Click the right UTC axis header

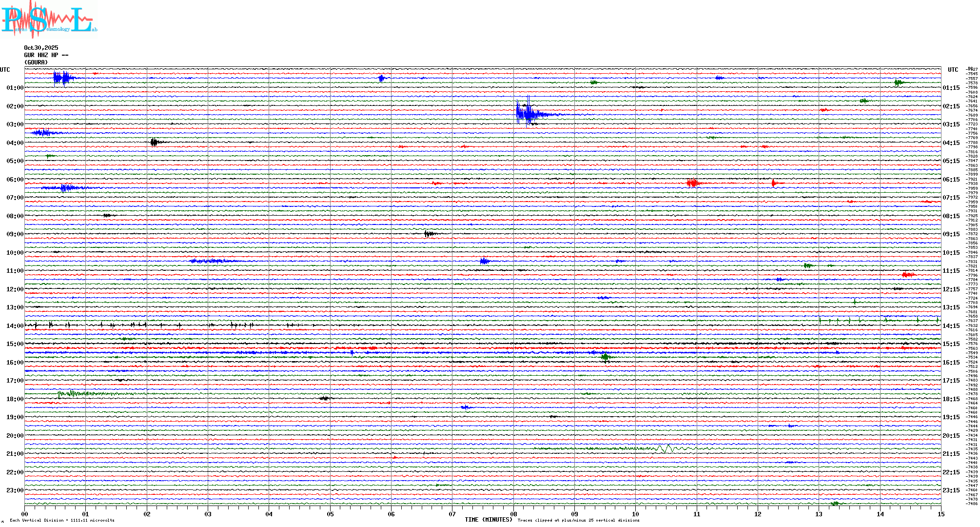953,70
